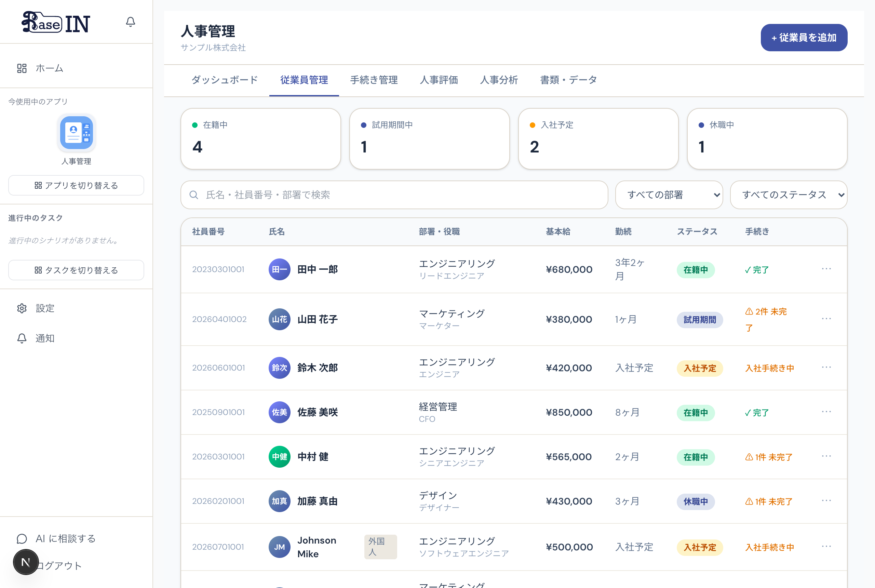Open the 人事評価 tab
Image resolution: width=875 pixels, height=588 pixels.
[439, 80]
